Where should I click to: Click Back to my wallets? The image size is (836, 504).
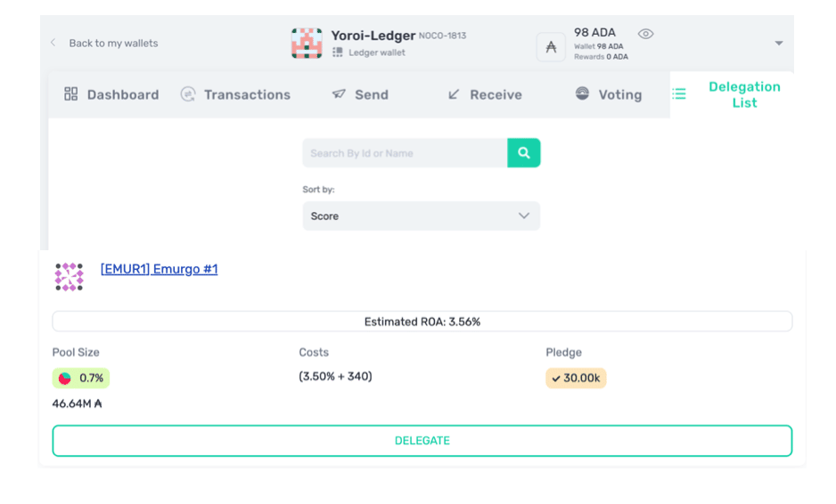[x=113, y=43]
